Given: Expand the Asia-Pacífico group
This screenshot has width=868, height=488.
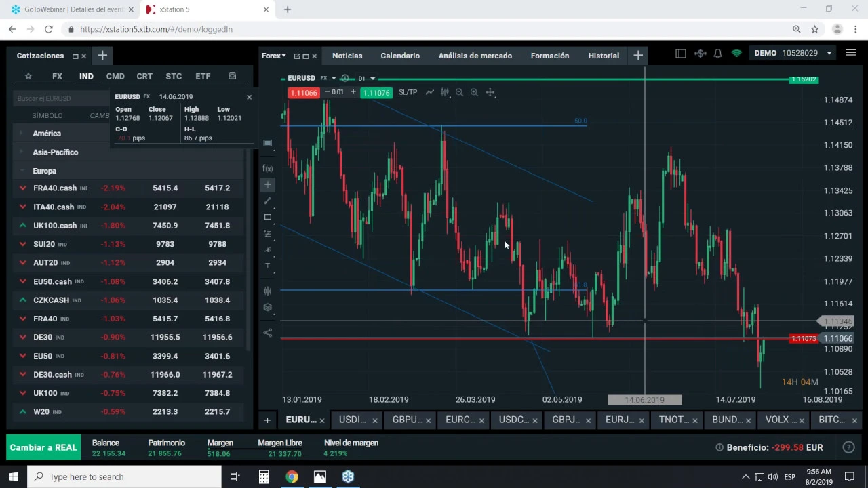Looking at the screenshot, I should pos(22,152).
